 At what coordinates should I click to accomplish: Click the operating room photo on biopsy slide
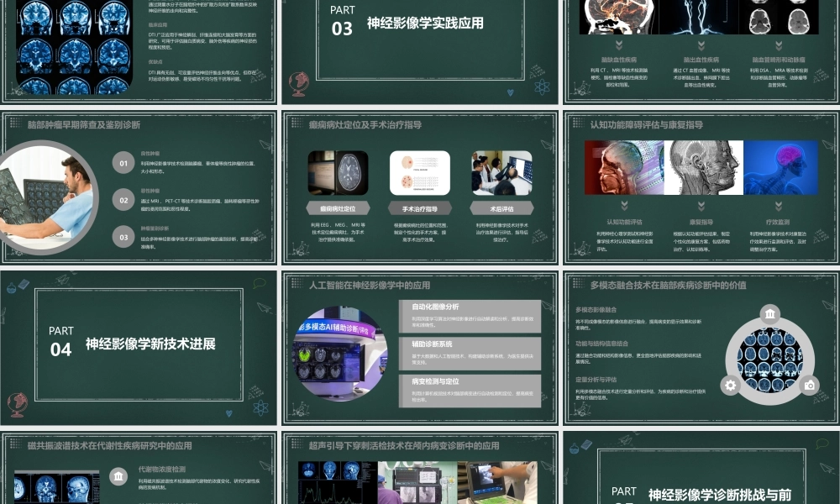click(x=417, y=482)
